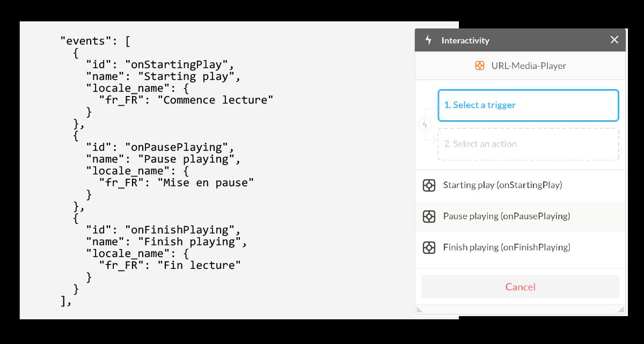644x344 pixels.
Task: Activate the dashed action step placeholder
Action: click(x=528, y=144)
